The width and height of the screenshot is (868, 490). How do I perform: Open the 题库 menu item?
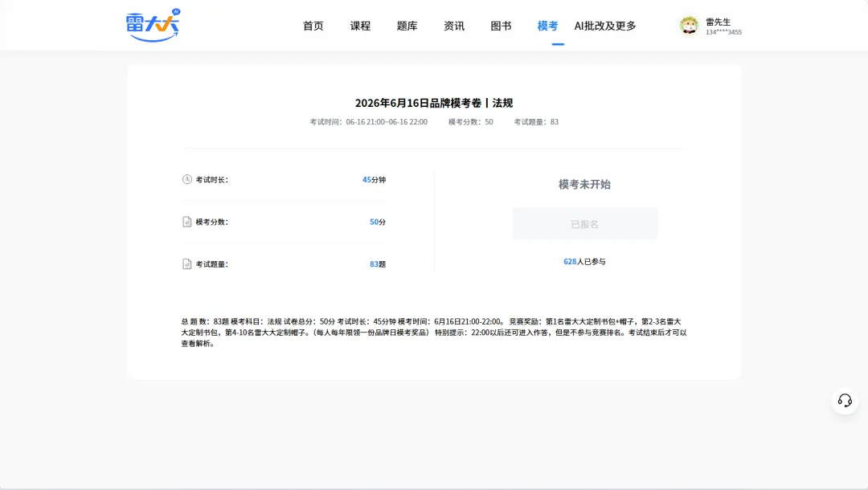pyautogui.click(x=407, y=26)
